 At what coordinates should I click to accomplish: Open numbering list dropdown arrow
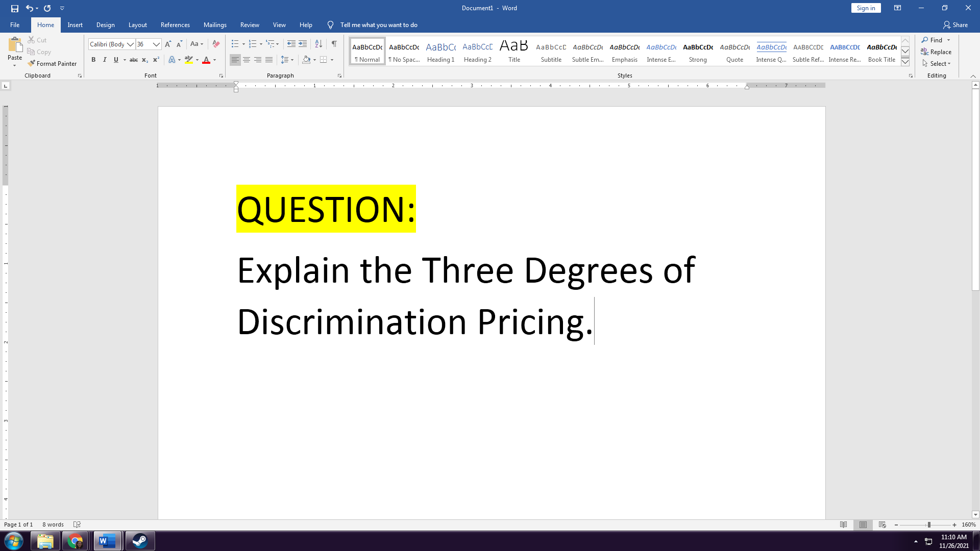coord(261,44)
